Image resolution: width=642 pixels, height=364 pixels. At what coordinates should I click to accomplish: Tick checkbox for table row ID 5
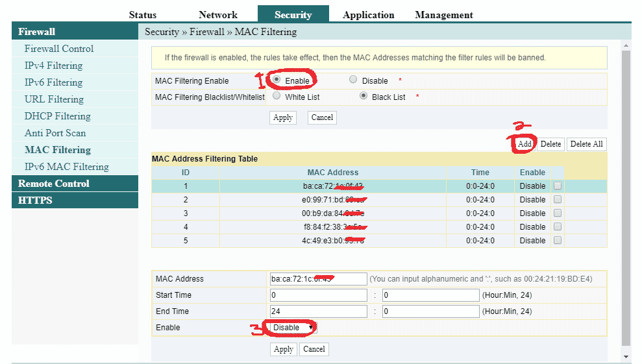point(558,240)
